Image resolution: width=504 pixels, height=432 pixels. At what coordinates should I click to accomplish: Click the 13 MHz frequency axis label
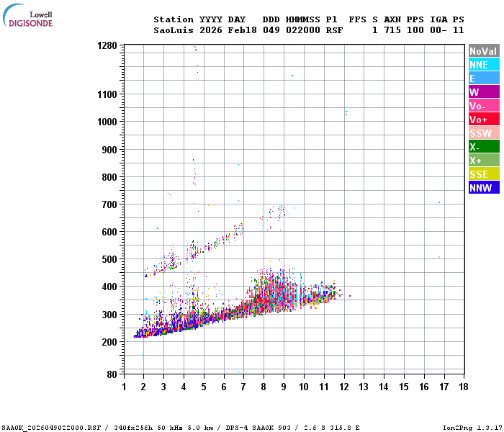[364, 387]
